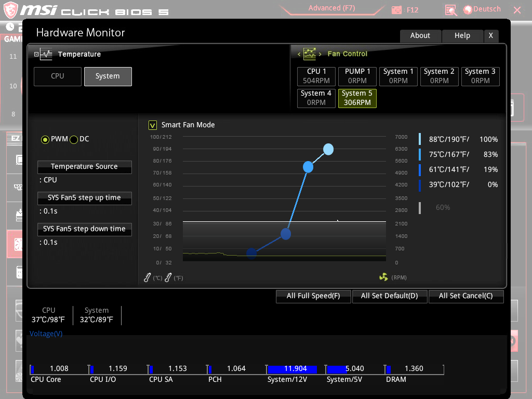Click the Fan Control chart icon
This screenshot has width=532, height=399.
click(x=310, y=54)
